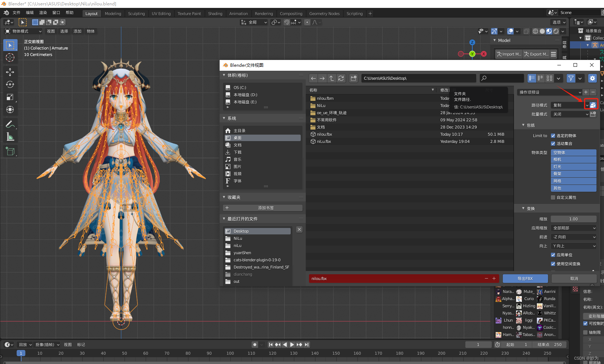Screen dimensions: 604x364
Task: Open the 渲染 (Render) menu
Action: click(43, 13)
